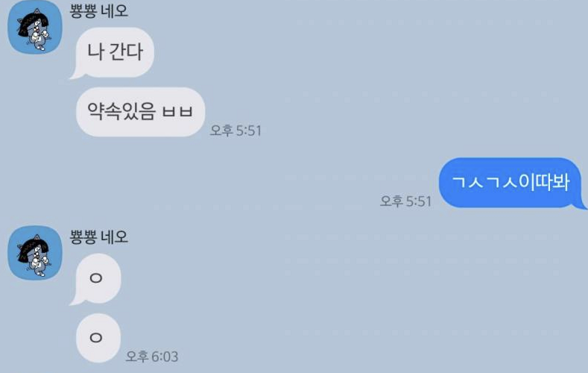Click the 오후 5:51 timestamp beside 약속있음
The image size is (588, 373).
tap(235, 131)
